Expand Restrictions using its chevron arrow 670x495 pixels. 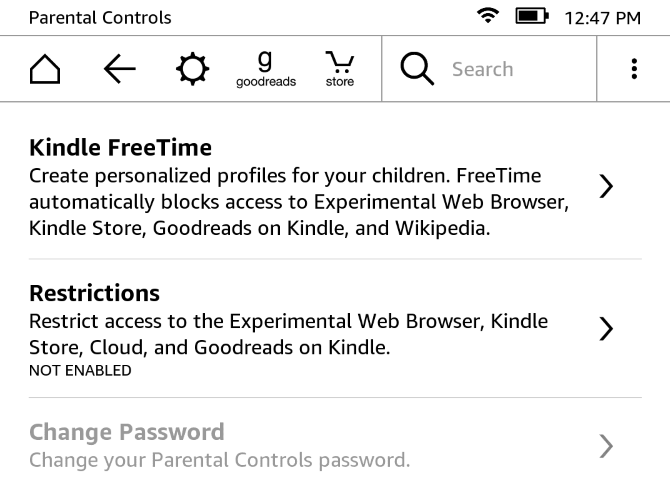(x=605, y=329)
